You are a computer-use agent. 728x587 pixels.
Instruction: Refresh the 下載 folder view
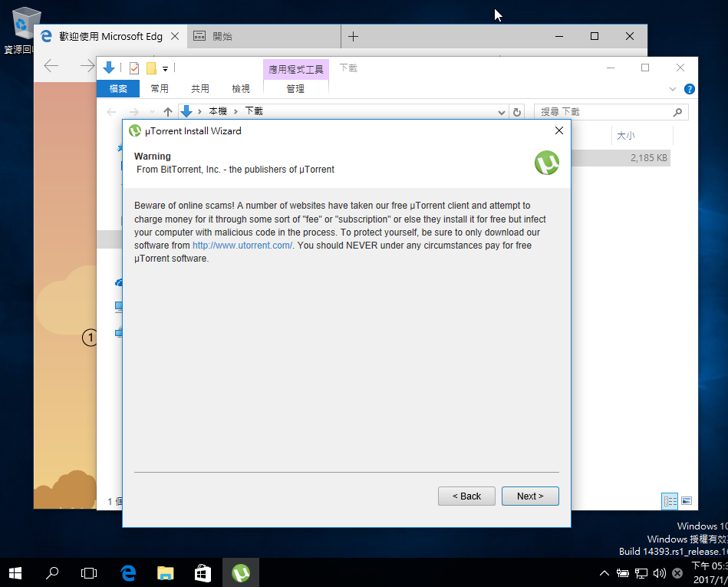(517, 112)
